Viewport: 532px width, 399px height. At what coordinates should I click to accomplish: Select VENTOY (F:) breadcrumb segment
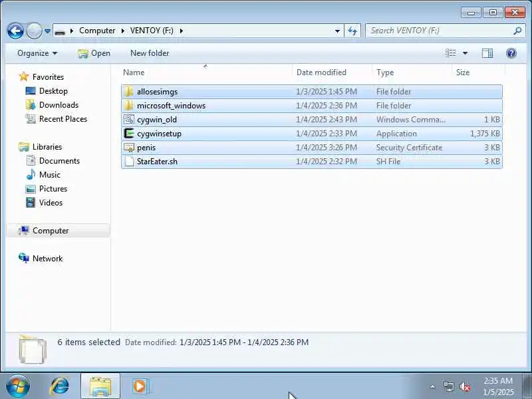click(x=152, y=31)
